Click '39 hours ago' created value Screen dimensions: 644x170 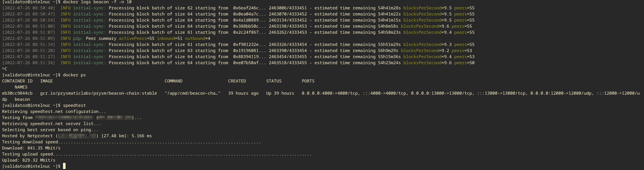point(243,93)
